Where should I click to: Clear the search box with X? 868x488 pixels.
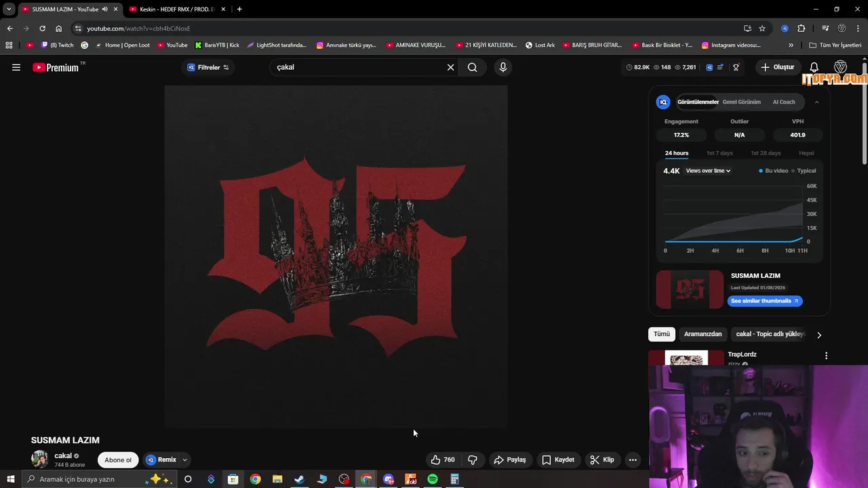click(450, 67)
